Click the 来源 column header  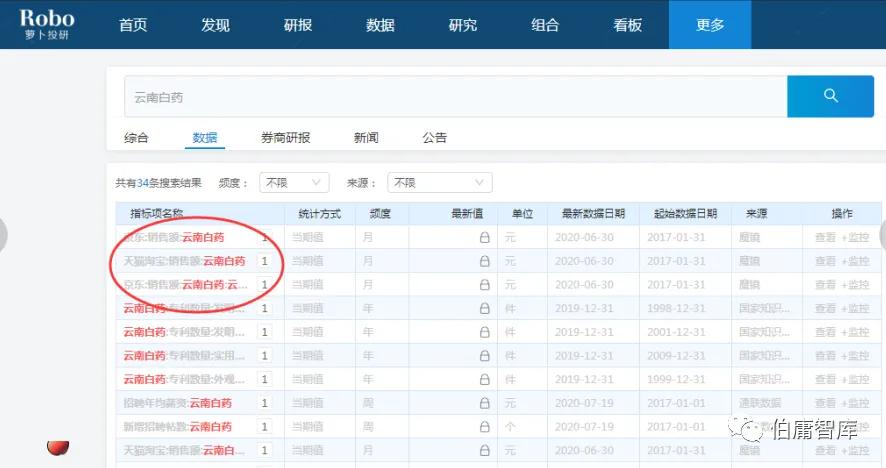pyautogui.click(x=756, y=214)
